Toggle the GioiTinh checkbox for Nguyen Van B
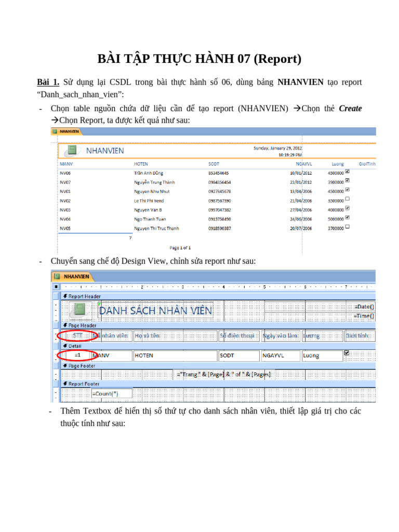The image size is (399, 532). coord(348,208)
